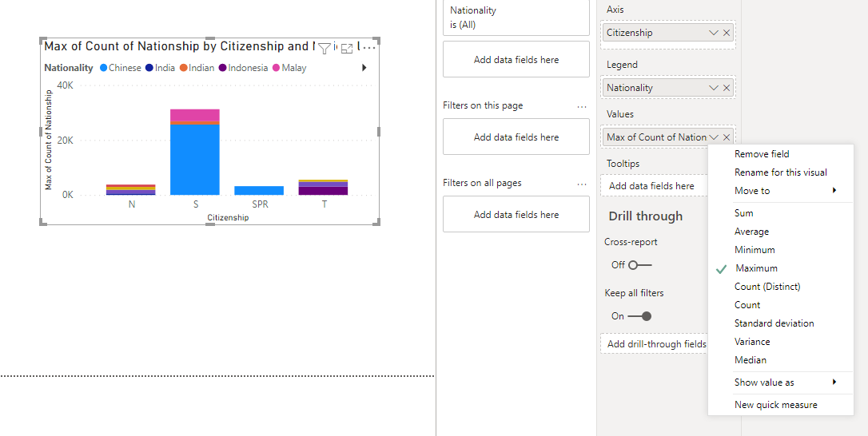The width and height of the screenshot is (868, 436).
Task: Open more options for Filters on all pages
Action: [582, 183]
